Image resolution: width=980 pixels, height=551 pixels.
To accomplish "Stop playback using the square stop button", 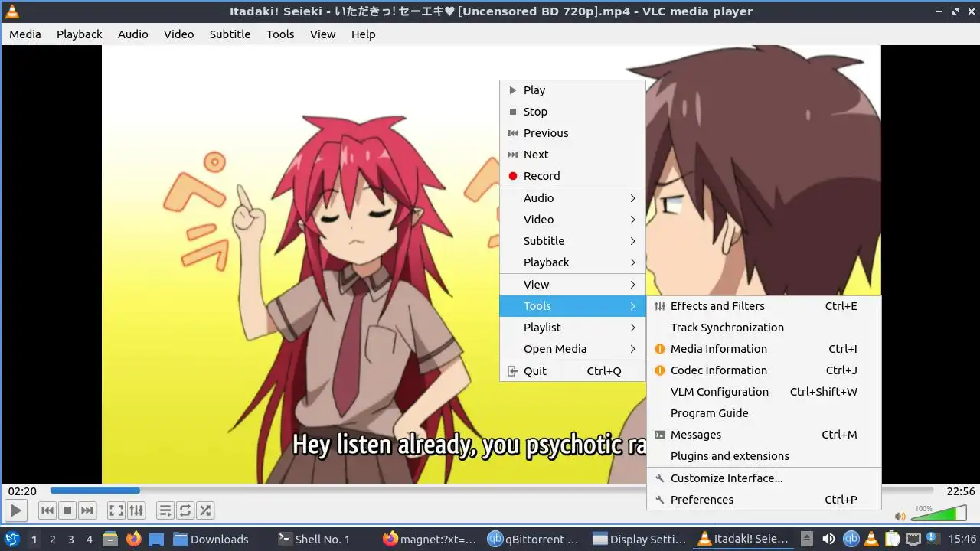I will [x=67, y=510].
